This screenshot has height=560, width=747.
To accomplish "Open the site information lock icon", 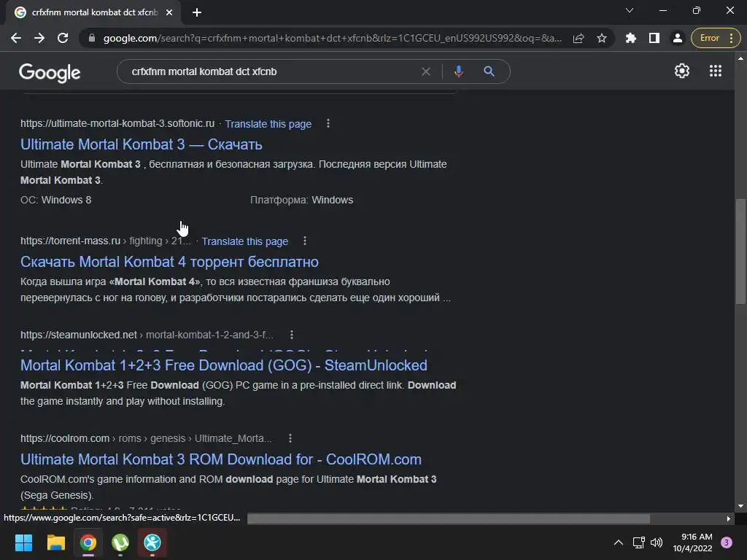I will tap(92, 38).
